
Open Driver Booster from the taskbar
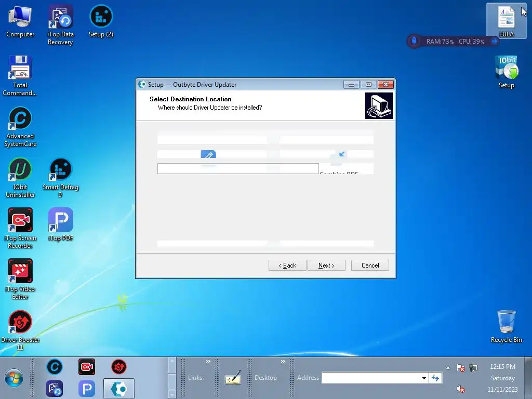point(119,367)
